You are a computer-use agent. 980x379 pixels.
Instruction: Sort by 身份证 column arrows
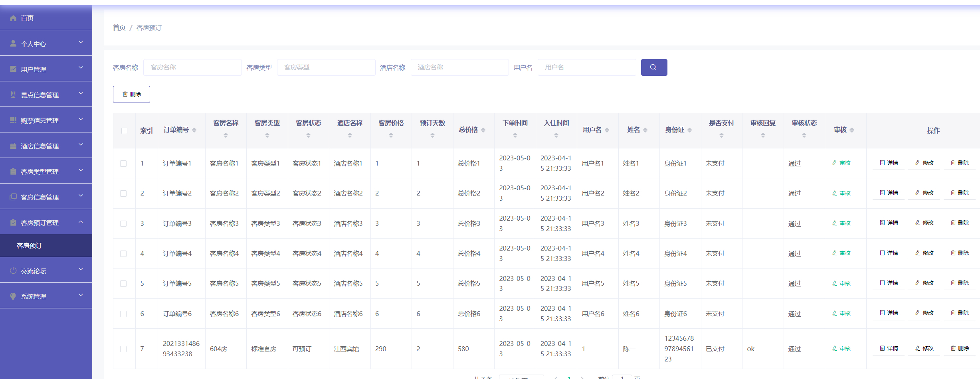(689, 130)
